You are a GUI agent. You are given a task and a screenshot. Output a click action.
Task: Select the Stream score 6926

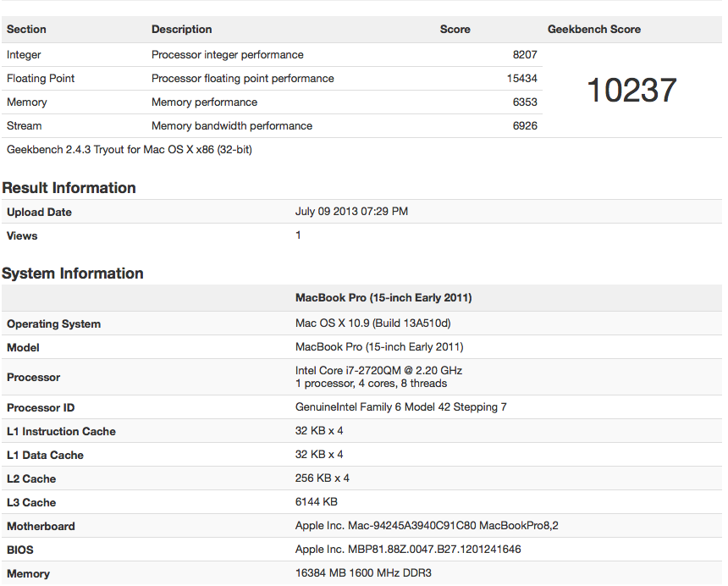525,126
